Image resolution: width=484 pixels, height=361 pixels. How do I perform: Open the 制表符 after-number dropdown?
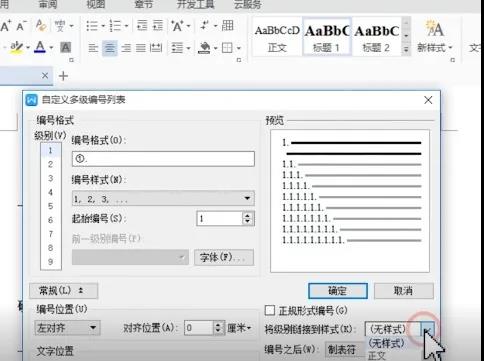345,349
